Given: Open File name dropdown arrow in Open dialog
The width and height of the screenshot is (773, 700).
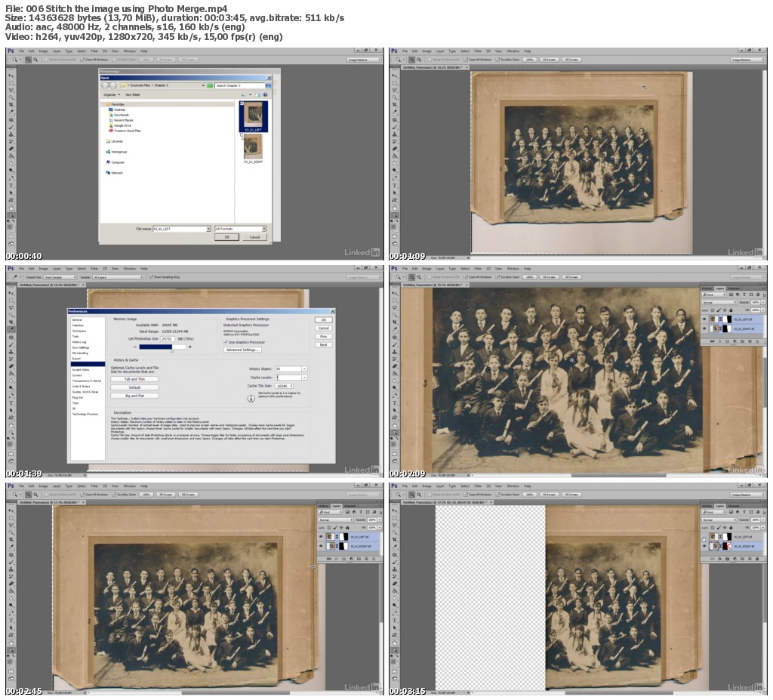Looking at the screenshot, I should (208, 229).
